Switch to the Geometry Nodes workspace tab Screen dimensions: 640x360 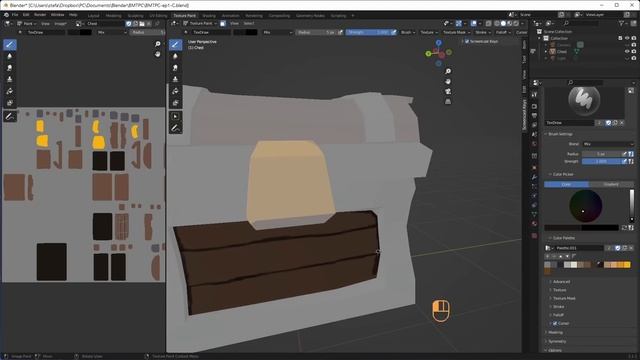[310, 16]
